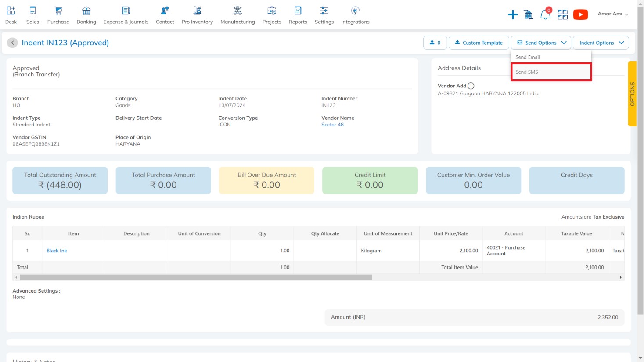Click the 40021 - Purchase Account cell

point(514,251)
